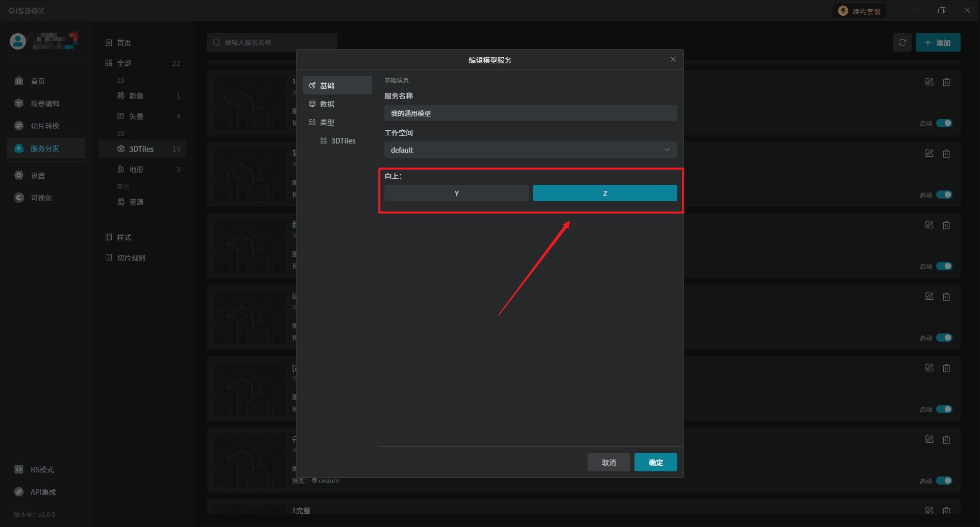Select Y as the up axis
The width and height of the screenshot is (980, 527).
456,194
